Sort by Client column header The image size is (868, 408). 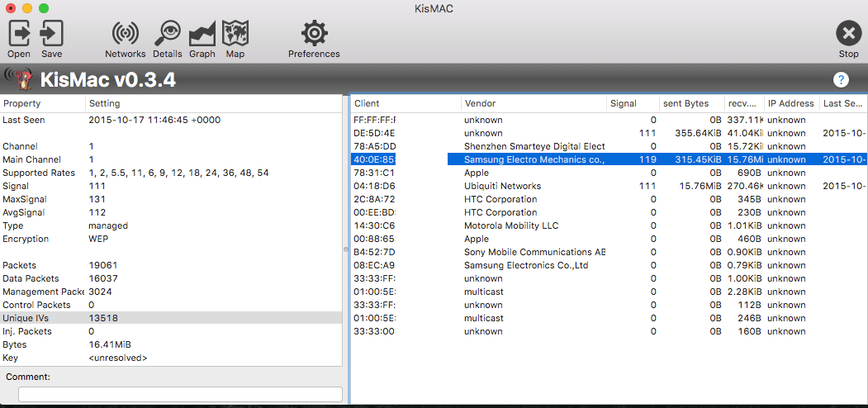click(406, 103)
